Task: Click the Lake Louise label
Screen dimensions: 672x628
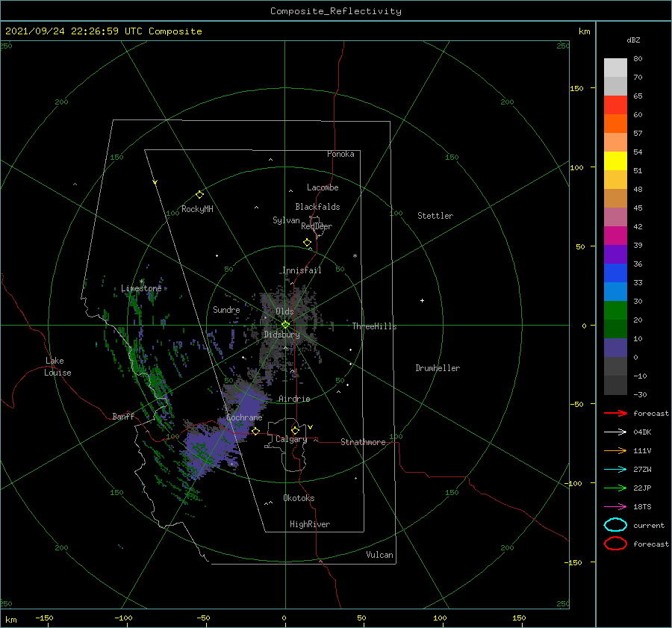Action: click(57, 367)
